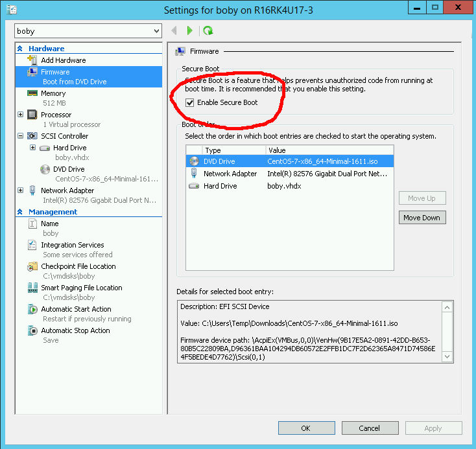Select DVD Drive row in boot order
Viewport: 476px width, 449px height.
point(290,161)
